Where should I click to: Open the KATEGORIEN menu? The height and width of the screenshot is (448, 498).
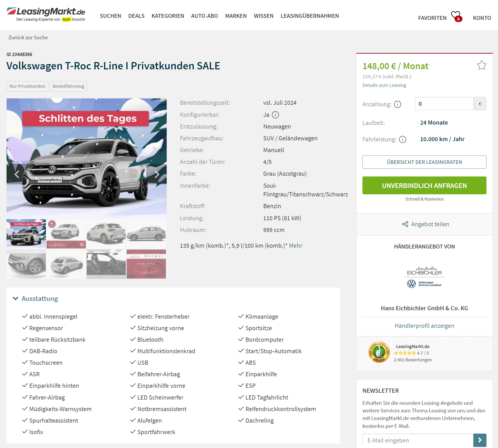click(x=168, y=16)
